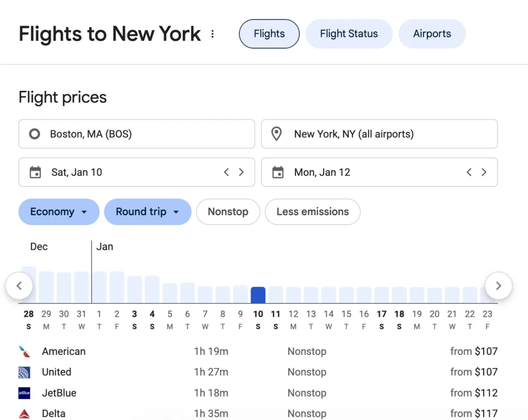Go to previous departure date
This screenshot has height=420, width=528.
(226, 172)
